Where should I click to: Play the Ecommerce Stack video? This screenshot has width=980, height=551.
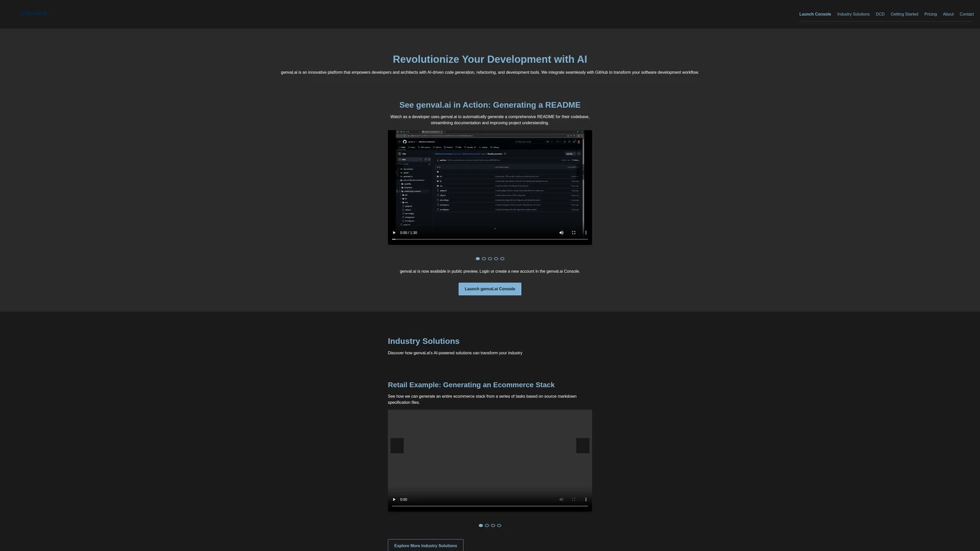[394, 499]
